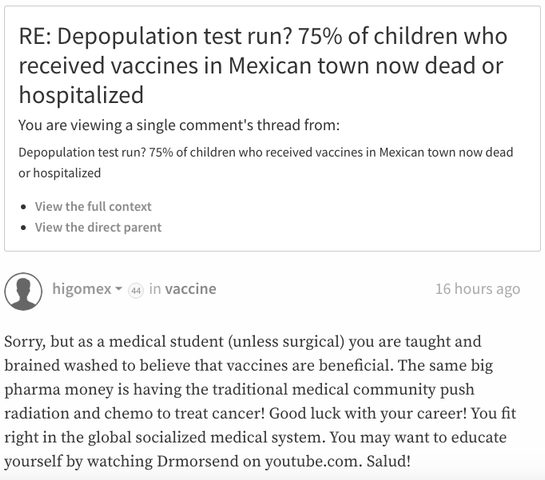Click the reputation badge showing 44
This screenshot has width=545, height=480.
tap(136, 291)
